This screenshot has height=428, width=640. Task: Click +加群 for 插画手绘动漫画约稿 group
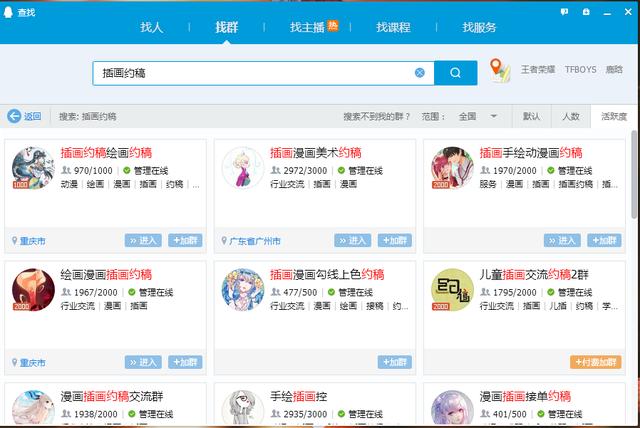coord(604,240)
